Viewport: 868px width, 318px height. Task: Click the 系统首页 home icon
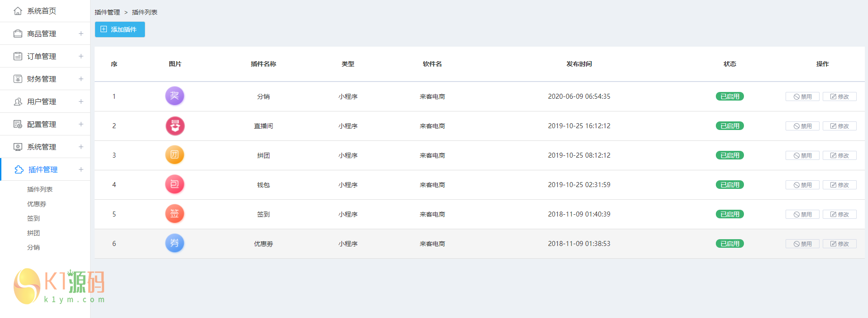(18, 11)
